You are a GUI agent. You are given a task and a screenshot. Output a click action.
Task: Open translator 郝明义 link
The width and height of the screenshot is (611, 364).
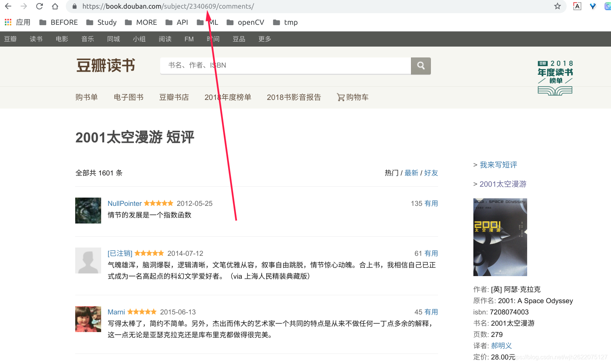click(x=501, y=346)
